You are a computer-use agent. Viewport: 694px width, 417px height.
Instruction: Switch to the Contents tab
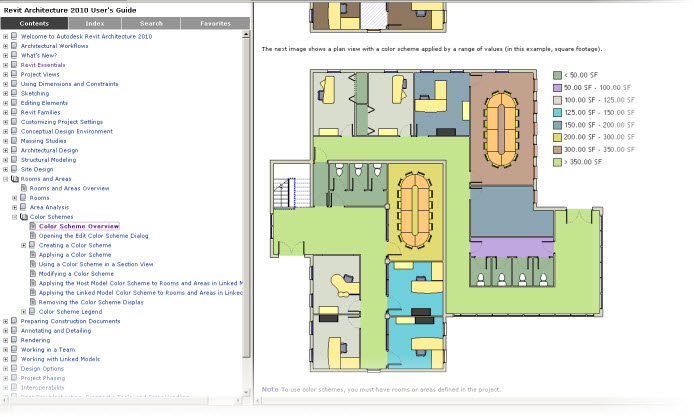click(x=34, y=23)
